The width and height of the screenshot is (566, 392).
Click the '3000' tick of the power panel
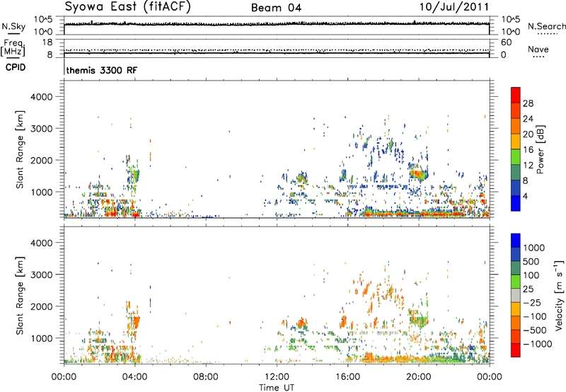[x=41, y=129]
